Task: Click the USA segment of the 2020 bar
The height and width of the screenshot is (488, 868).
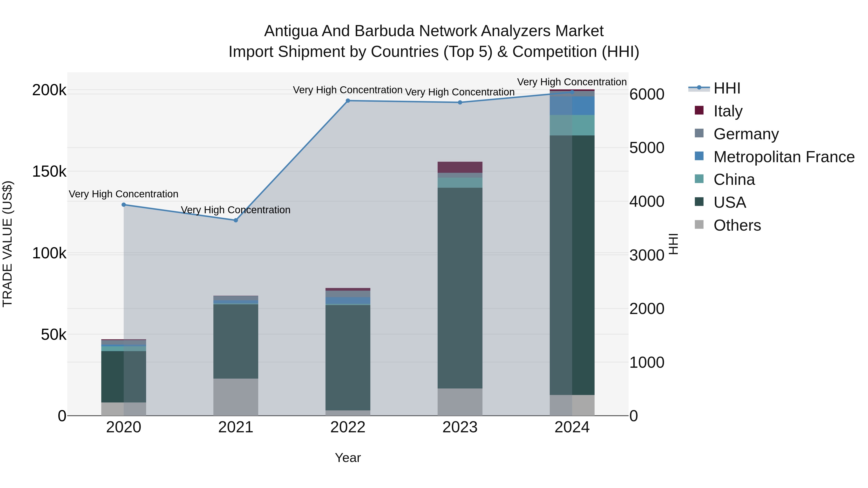Action: [124, 377]
